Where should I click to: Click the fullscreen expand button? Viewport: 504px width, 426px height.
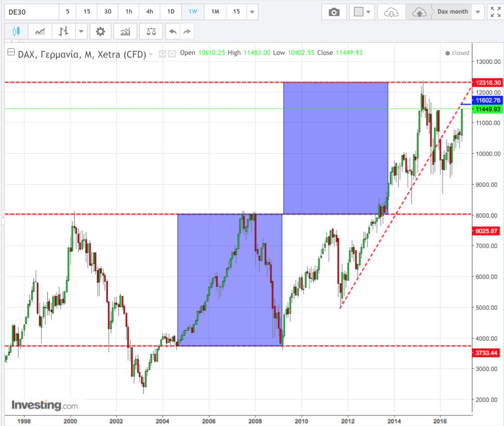tap(495, 12)
